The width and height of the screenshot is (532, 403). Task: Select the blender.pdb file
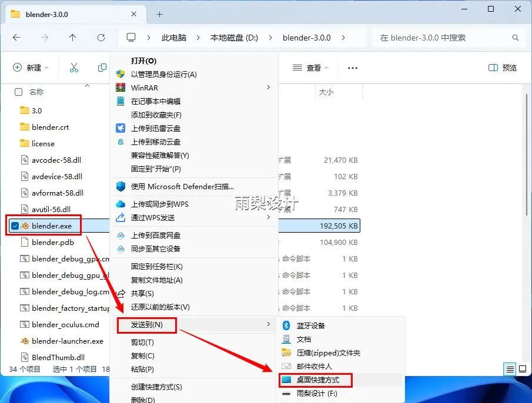pos(52,243)
